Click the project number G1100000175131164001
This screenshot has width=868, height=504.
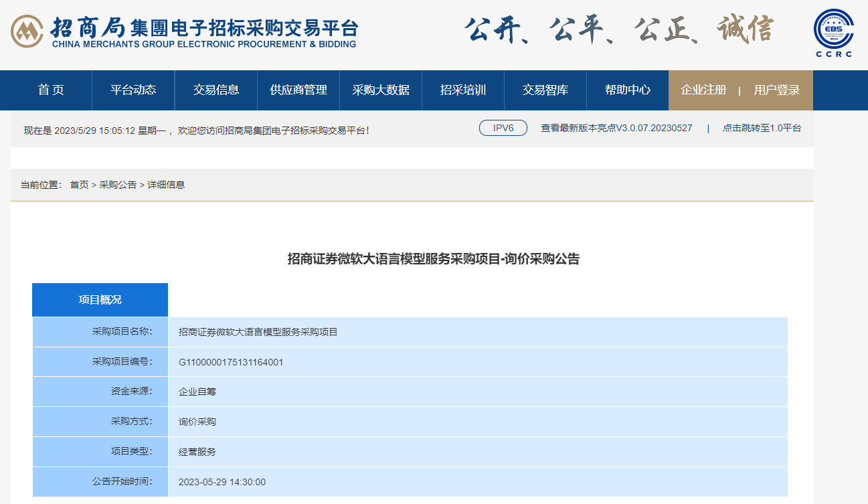231,362
